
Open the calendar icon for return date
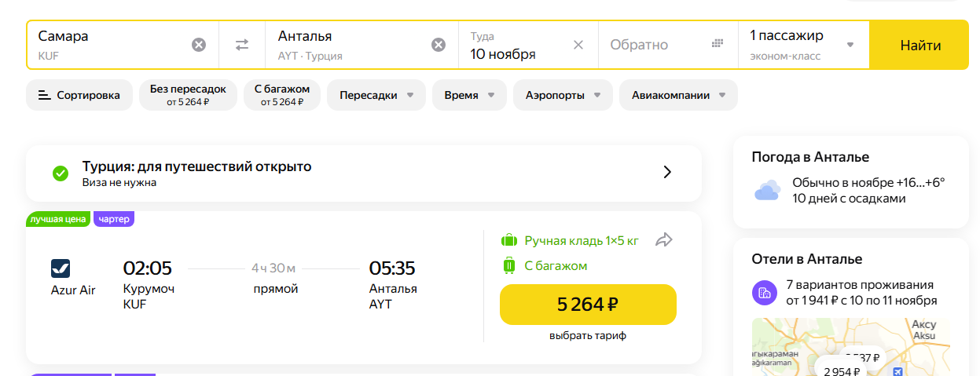(717, 44)
